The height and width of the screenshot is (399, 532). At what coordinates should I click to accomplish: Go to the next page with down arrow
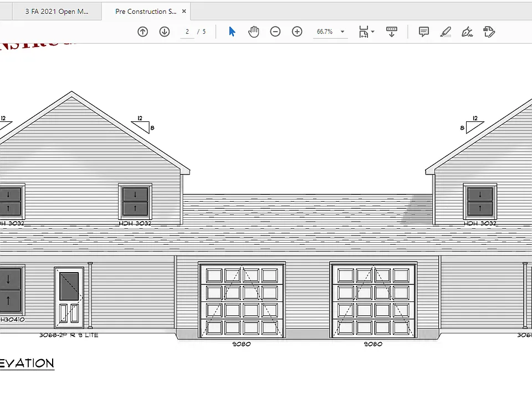(165, 32)
